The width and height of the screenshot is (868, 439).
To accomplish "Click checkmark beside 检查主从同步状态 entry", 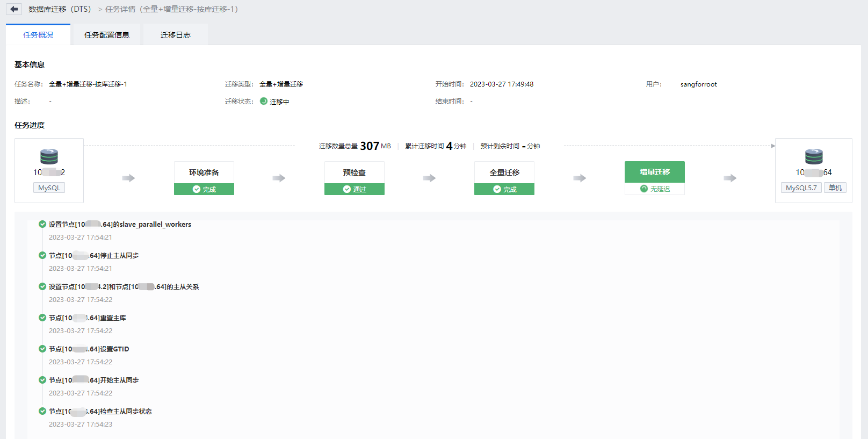I will tap(42, 411).
